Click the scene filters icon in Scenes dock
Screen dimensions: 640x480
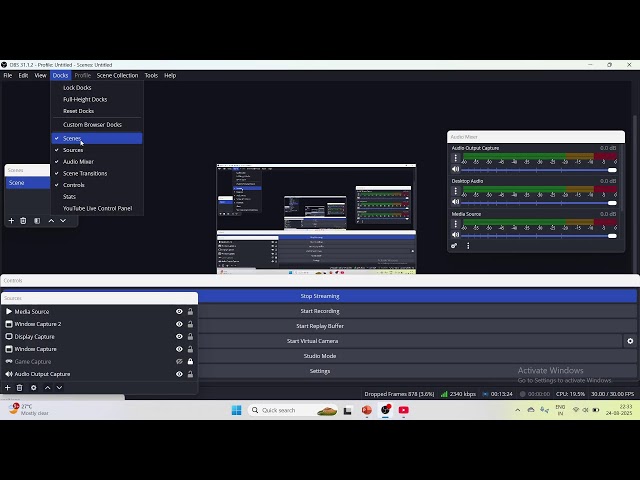click(x=37, y=221)
